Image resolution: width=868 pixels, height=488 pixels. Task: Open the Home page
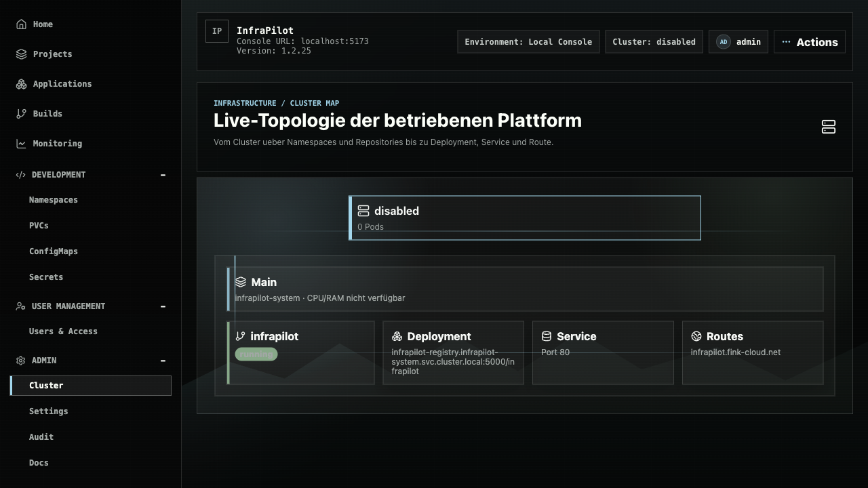pyautogui.click(x=91, y=24)
